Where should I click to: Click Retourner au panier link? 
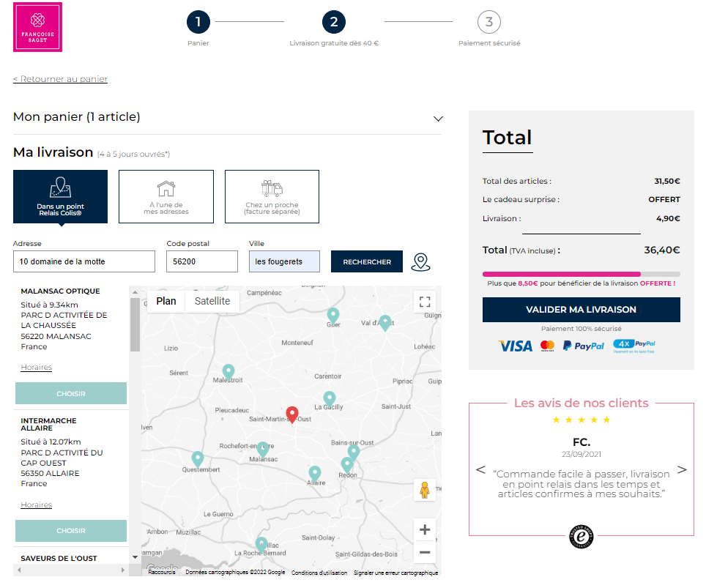(60, 79)
